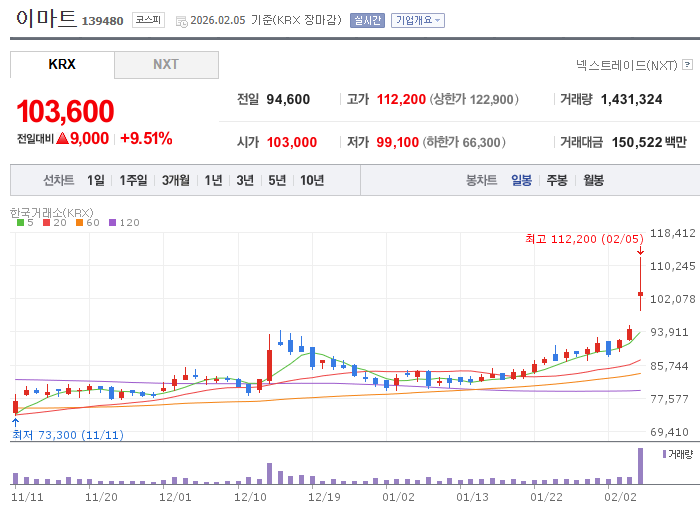Select the 5년 line chart period
This screenshot has width=700, height=508.
(277, 180)
